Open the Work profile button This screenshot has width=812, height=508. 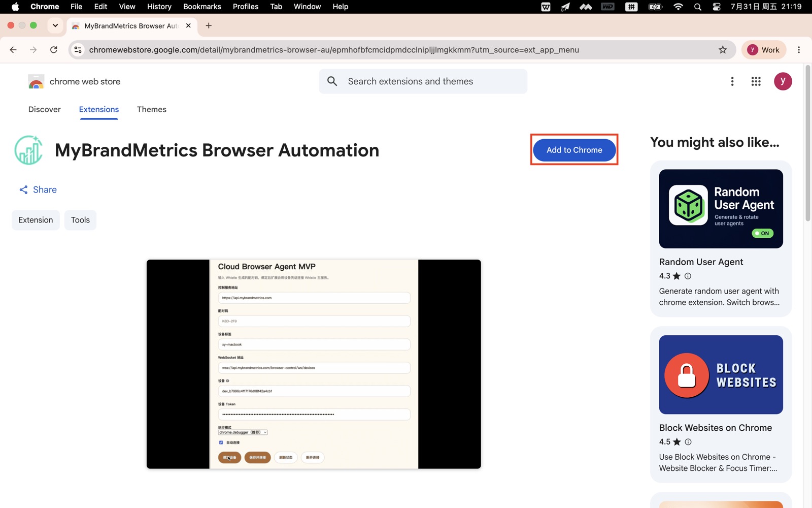point(763,50)
